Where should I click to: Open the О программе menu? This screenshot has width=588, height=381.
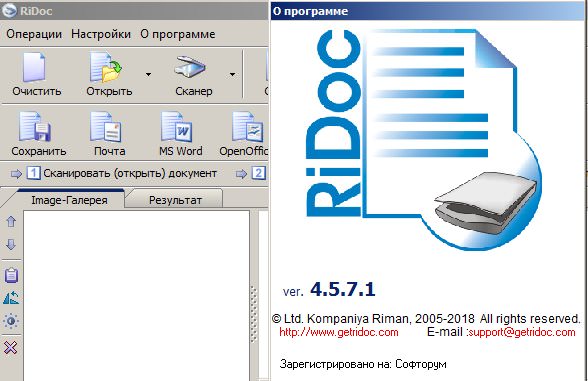click(x=178, y=34)
